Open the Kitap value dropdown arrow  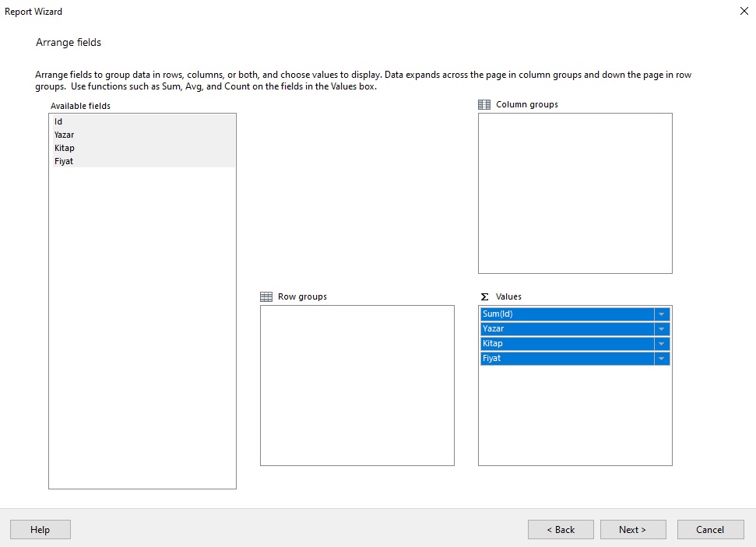click(662, 344)
